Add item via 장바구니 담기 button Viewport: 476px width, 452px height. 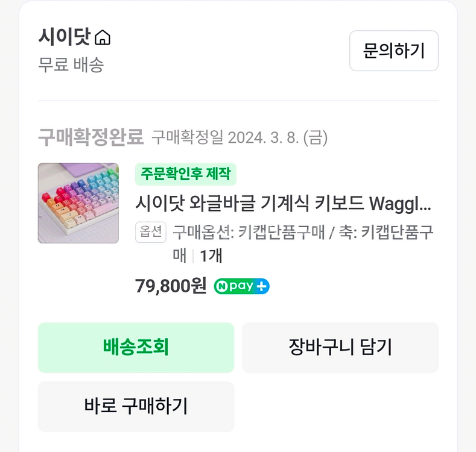(x=340, y=348)
